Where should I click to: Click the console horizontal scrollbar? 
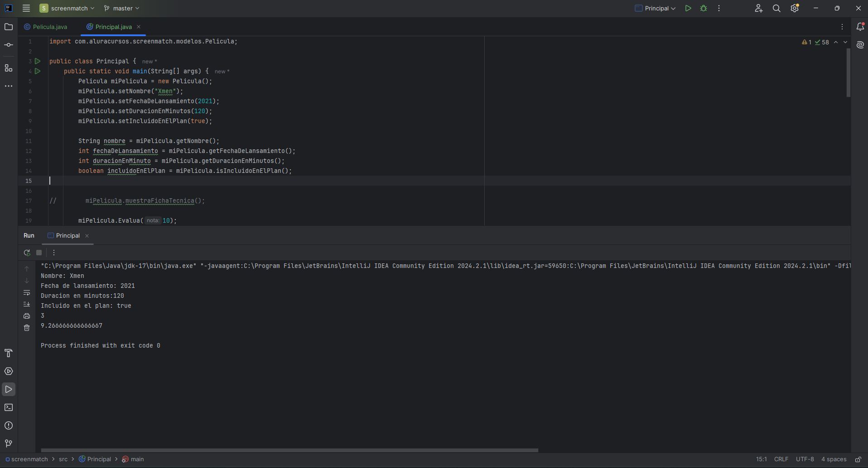pyautogui.click(x=289, y=450)
